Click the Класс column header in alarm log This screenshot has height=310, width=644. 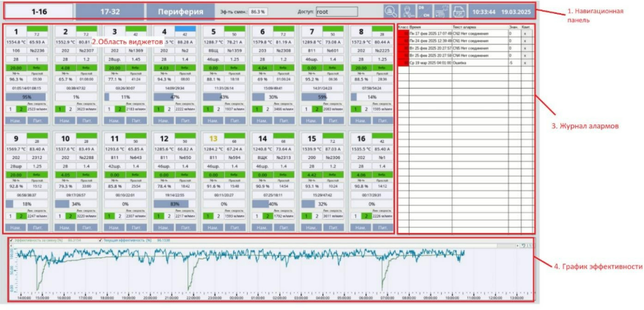pyautogui.click(x=403, y=27)
